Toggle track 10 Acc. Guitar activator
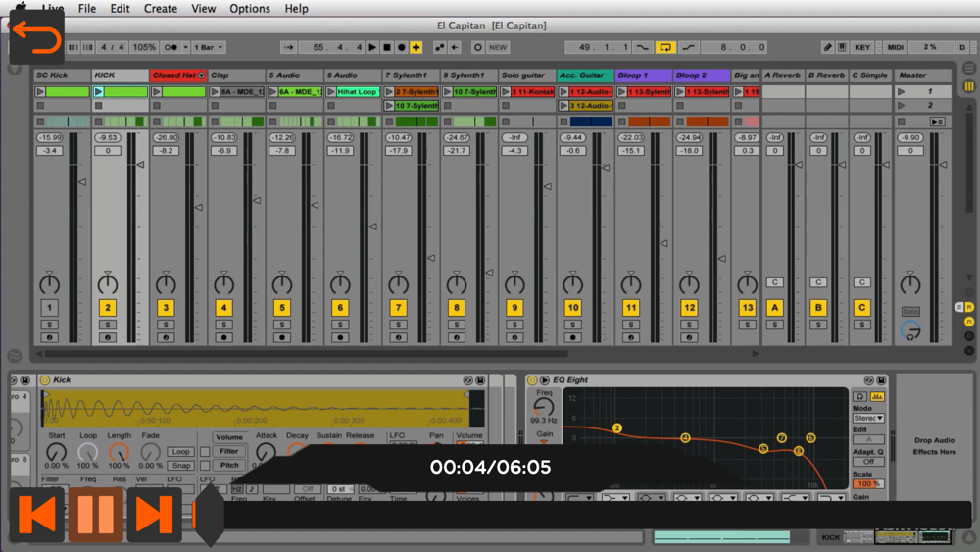This screenshot has height=552, width=980. (x=572, y=308)
